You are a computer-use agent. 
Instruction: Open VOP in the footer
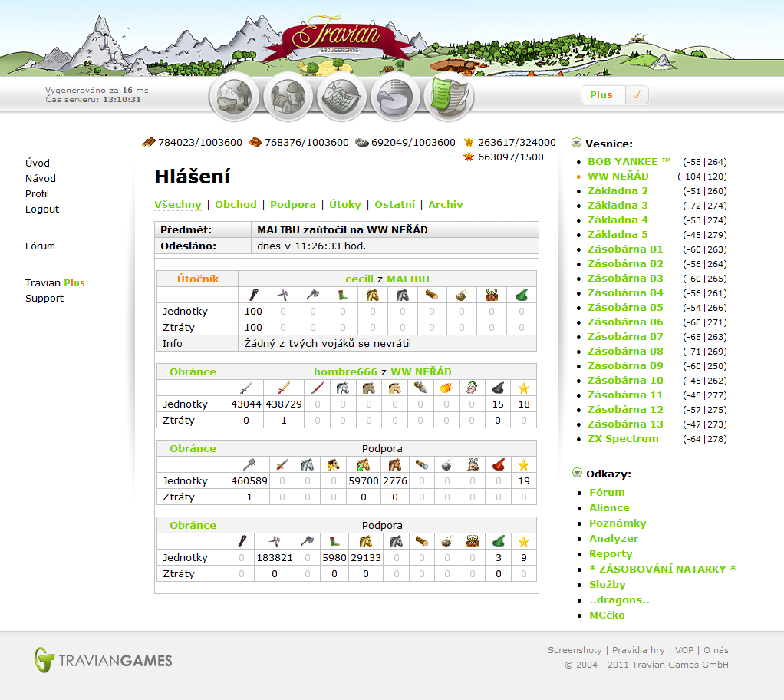684,650
